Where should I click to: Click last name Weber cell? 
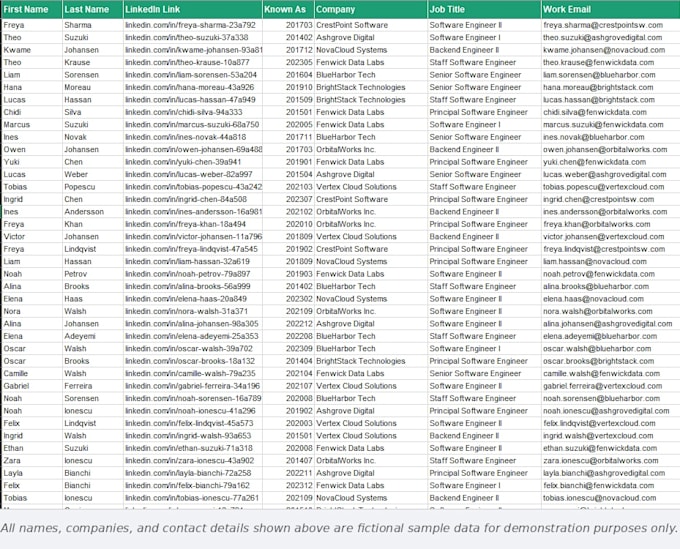coord(93,174)
